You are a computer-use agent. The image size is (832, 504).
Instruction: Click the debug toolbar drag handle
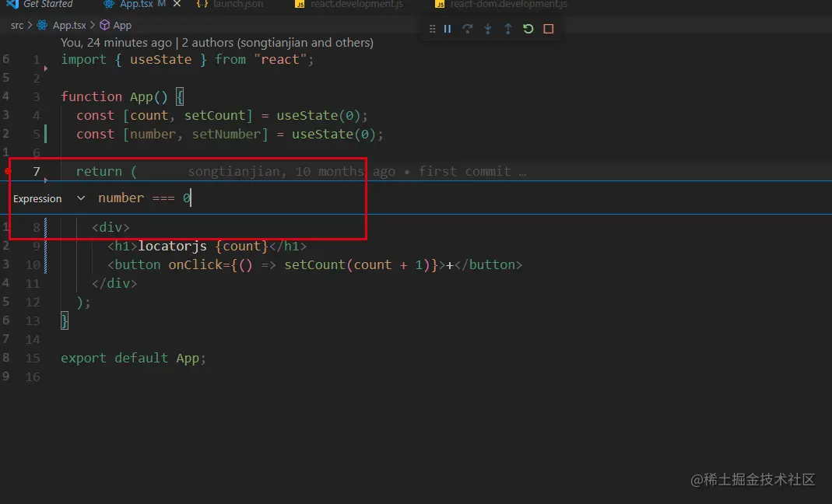point(433,29)
